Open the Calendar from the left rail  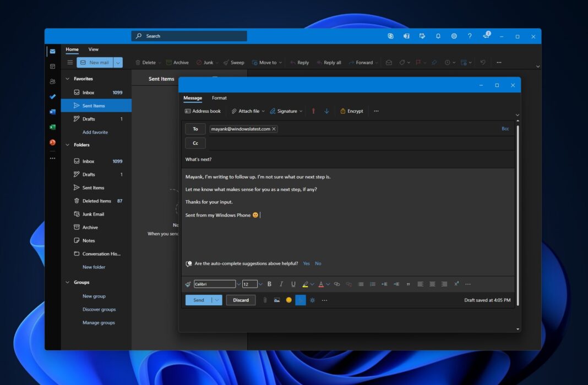pos(52,66)
